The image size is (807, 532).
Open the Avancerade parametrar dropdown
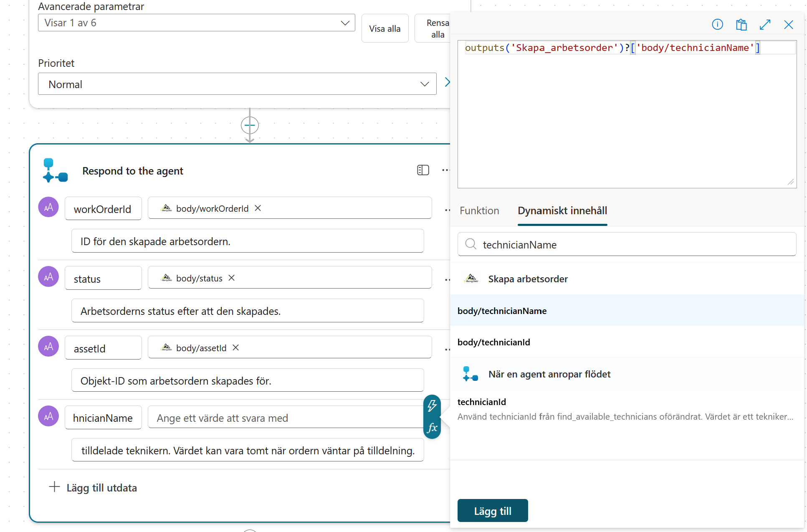[x=197, y=23]
